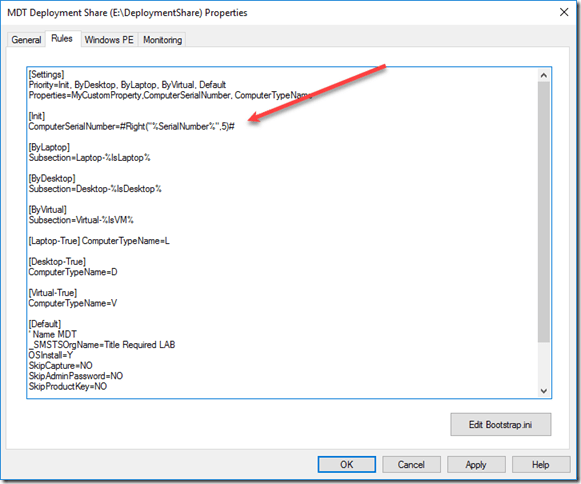Click the [ByLaptop] section header

tap(49, 147)
